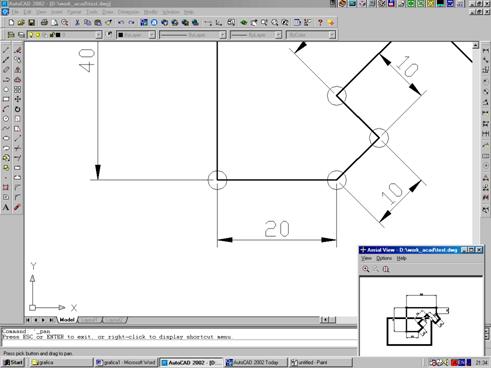Toggle the layer lock icon
Image resolution: width=491 pixels, height=368 pixels.
(x=52, y=35)
